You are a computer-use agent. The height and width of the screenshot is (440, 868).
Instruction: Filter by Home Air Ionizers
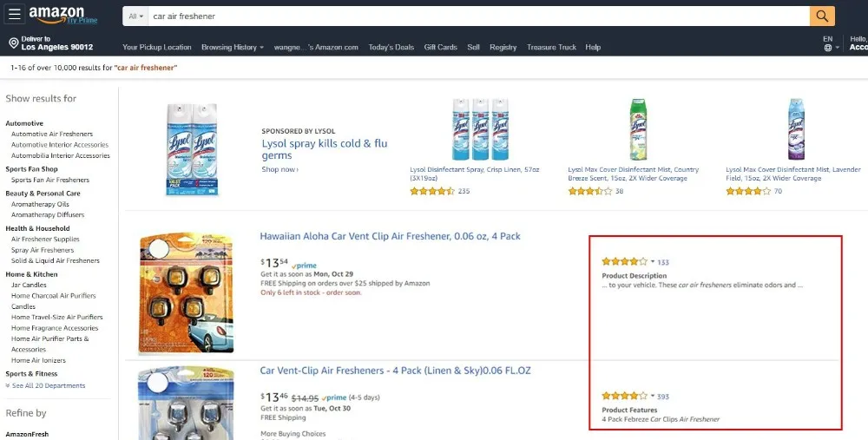38,360
